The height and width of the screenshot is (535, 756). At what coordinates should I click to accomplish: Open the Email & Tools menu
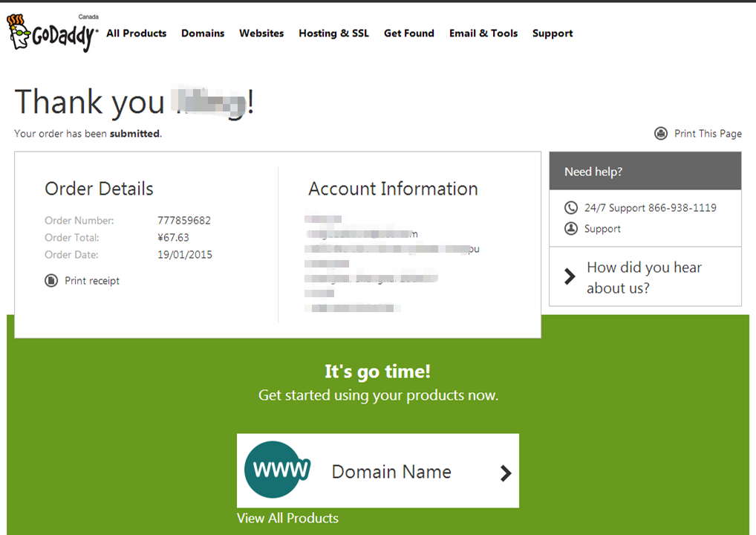[483, 33]
